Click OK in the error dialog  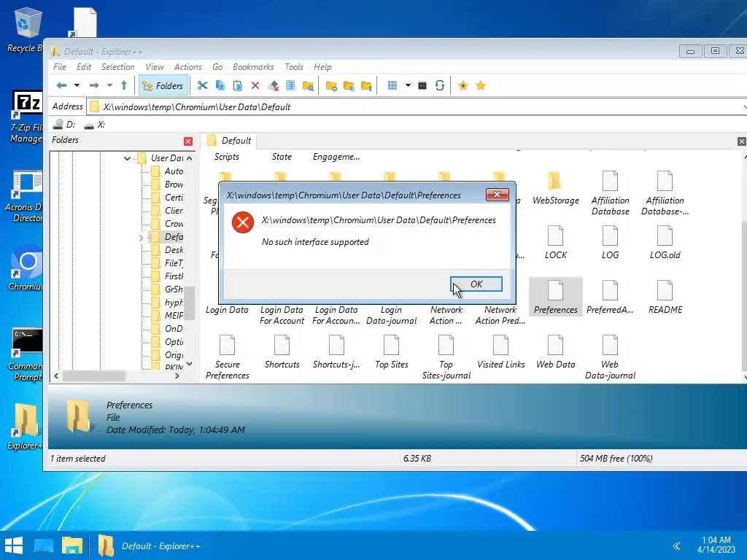[x=476, y=284]
